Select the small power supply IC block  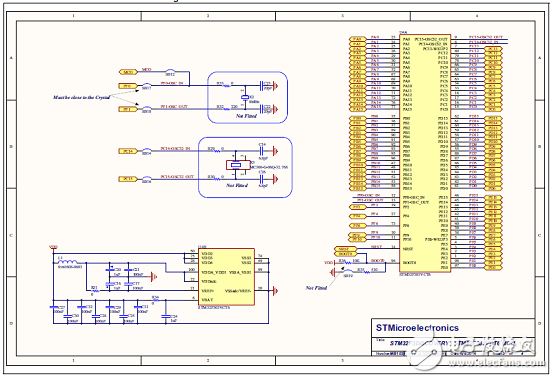[226, 277]
